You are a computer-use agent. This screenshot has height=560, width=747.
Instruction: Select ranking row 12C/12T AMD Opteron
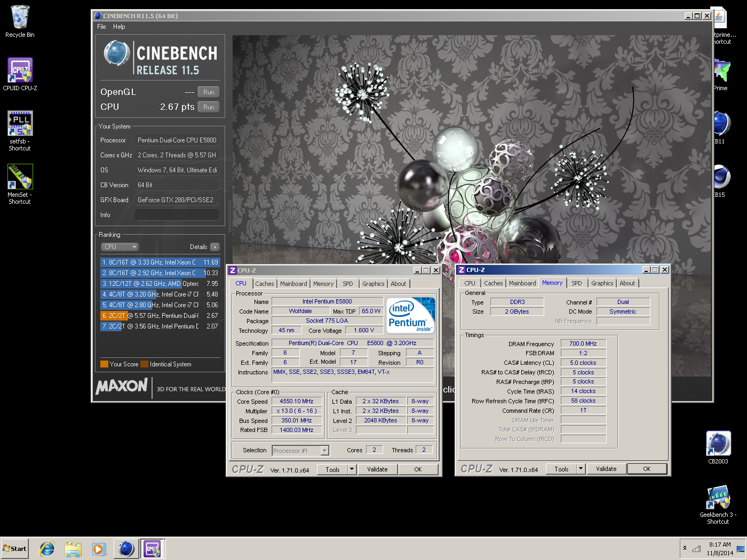pyautogui.click(x=160, y=284)
